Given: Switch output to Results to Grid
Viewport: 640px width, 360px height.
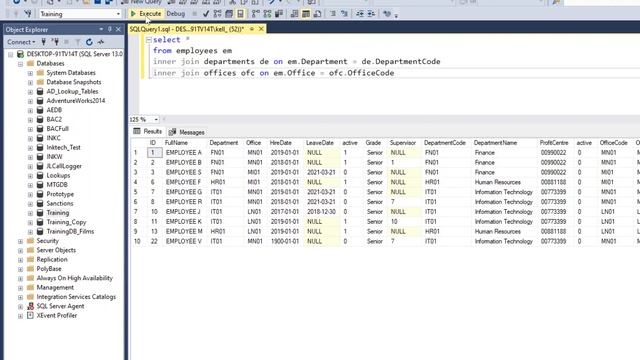Looking at the screenshot, I should click(306, 14).
